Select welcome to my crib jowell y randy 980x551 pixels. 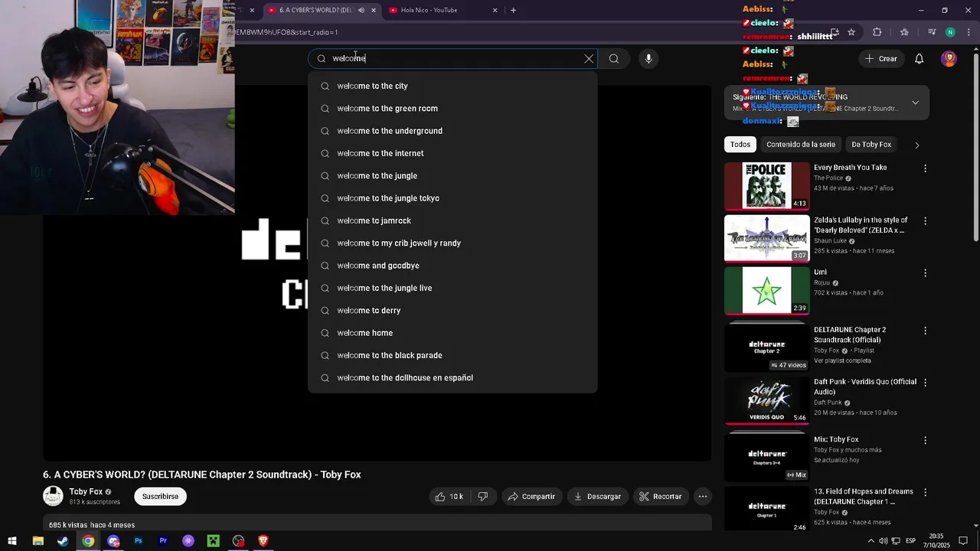click(452, 243)
